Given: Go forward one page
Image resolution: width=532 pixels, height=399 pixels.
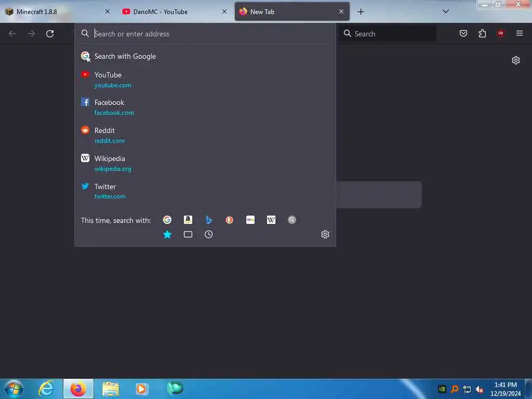Looking at the screenshot, I should 31,34.
